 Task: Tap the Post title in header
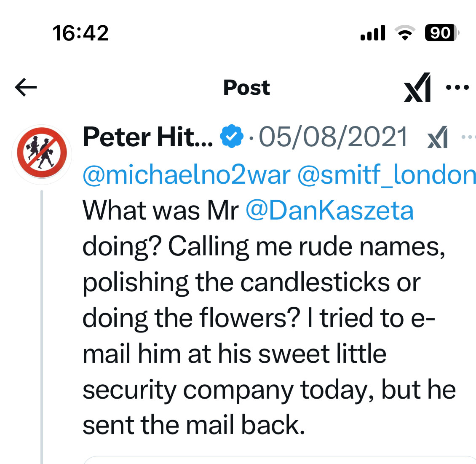tap(246, 88)
